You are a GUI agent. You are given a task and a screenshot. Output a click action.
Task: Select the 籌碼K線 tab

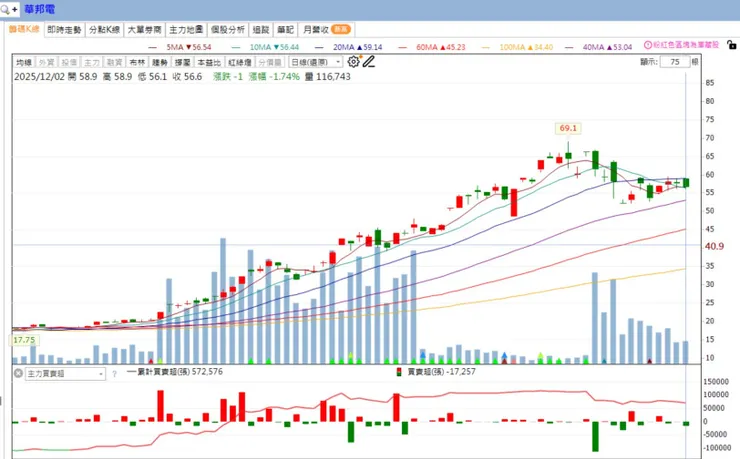click(24, 29)
